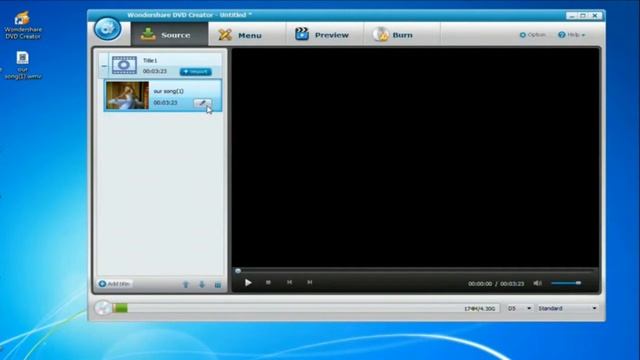The height and width of the screenshot is (360, 640).
Task: Open the Option settings
Action: (x=532, y=35)
